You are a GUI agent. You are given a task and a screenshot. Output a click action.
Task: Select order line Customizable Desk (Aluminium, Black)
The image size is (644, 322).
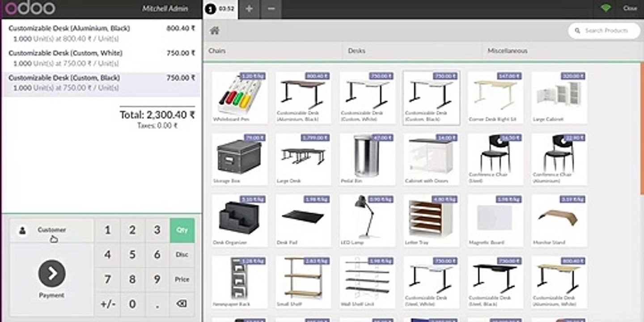point(102,33)
